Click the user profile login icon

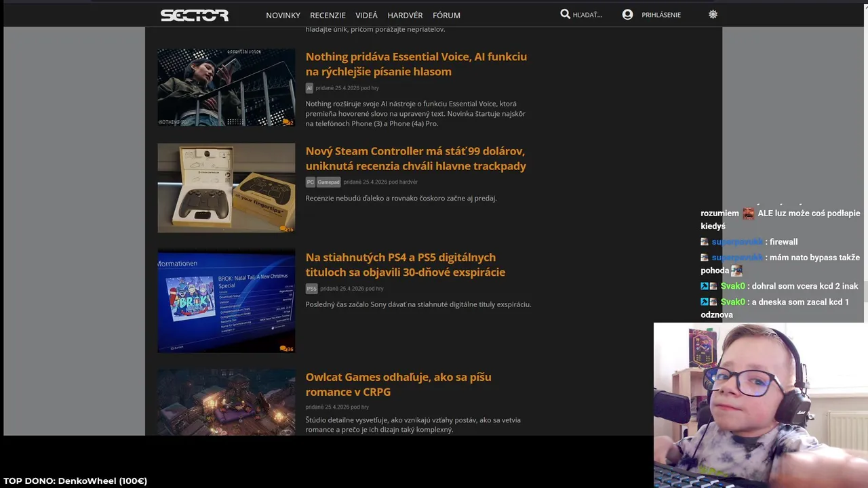coord(627,14)
